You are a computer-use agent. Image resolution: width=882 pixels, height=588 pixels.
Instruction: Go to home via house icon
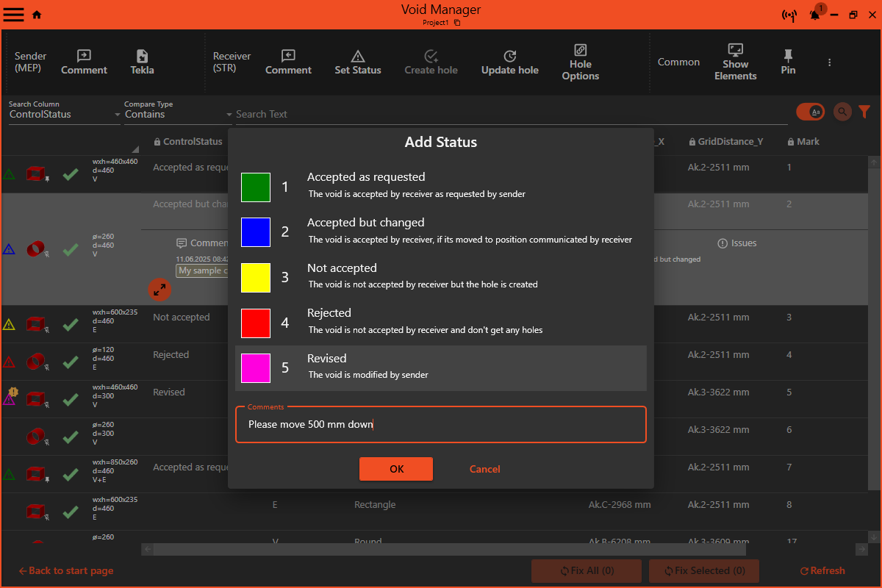click(x=37, y=15)
